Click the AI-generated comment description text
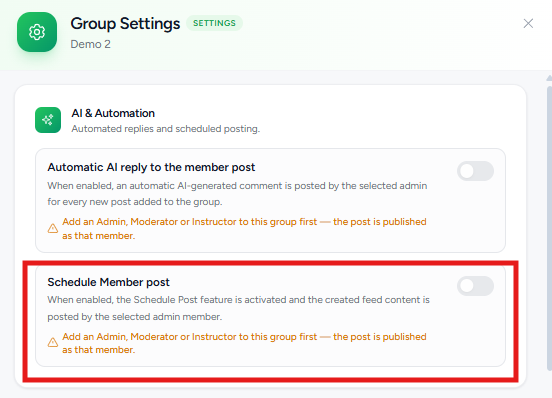The height and width of the screenshot is (398, 552). 237,194
